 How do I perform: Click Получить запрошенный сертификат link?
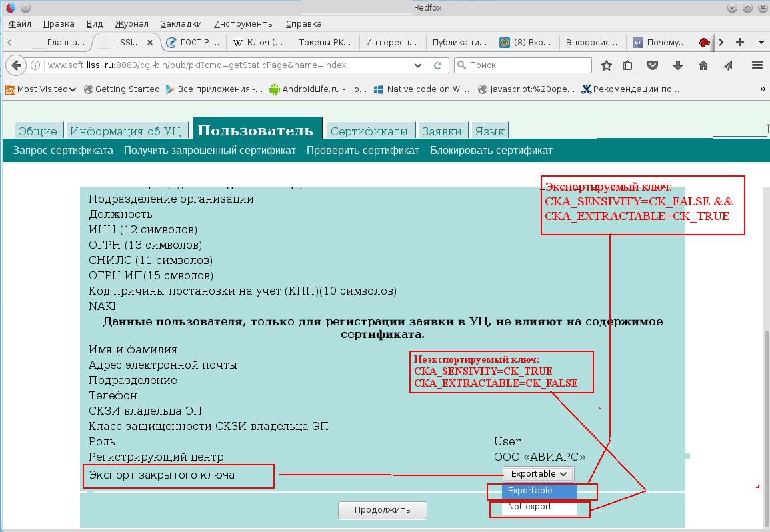(210, 151)
